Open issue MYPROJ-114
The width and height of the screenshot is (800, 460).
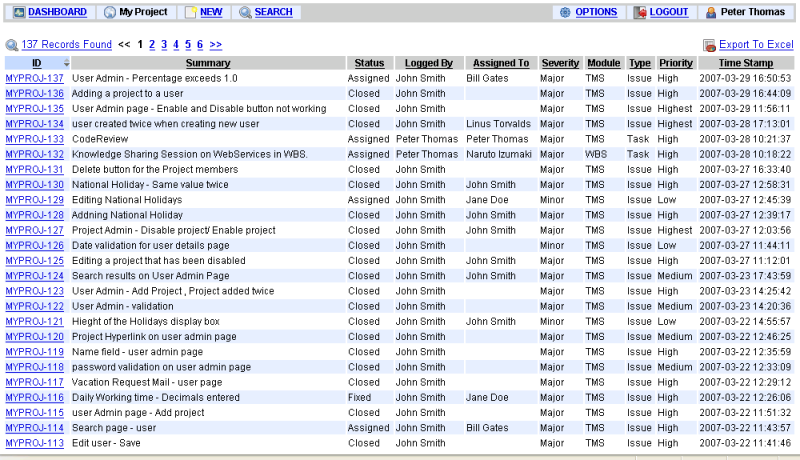[x=35, y=428]
